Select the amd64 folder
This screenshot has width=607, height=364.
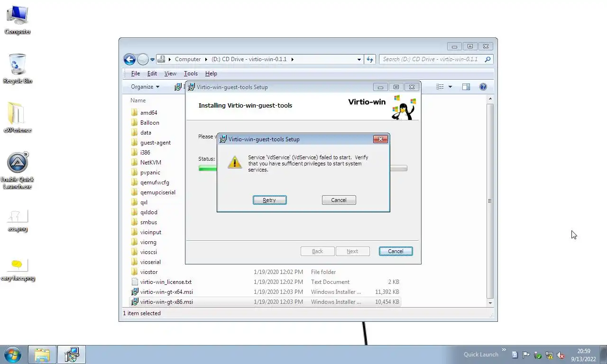click(148, 113)
